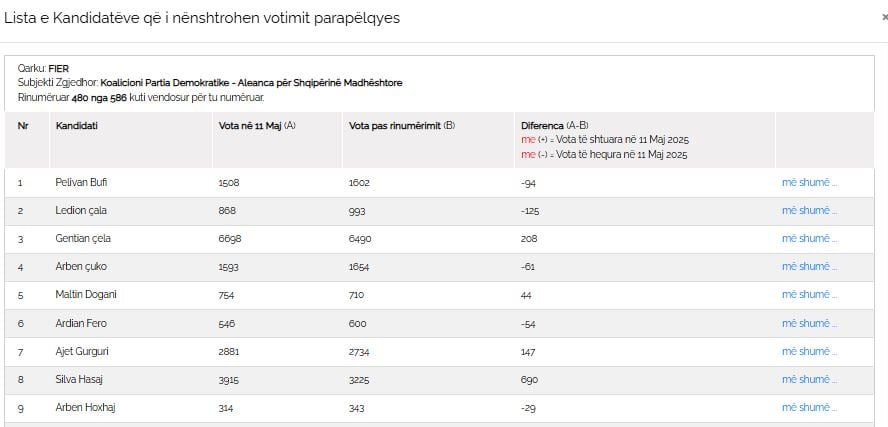The height and width of the screenshot is (427, 888).
Task: Open 'më shumë' for Gentian çela
Action: (809, 238)
